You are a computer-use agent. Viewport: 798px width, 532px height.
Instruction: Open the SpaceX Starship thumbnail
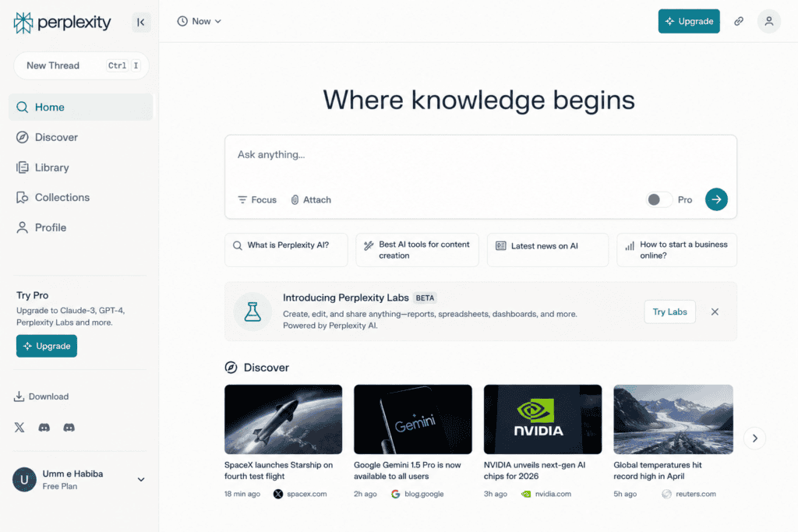283,419
